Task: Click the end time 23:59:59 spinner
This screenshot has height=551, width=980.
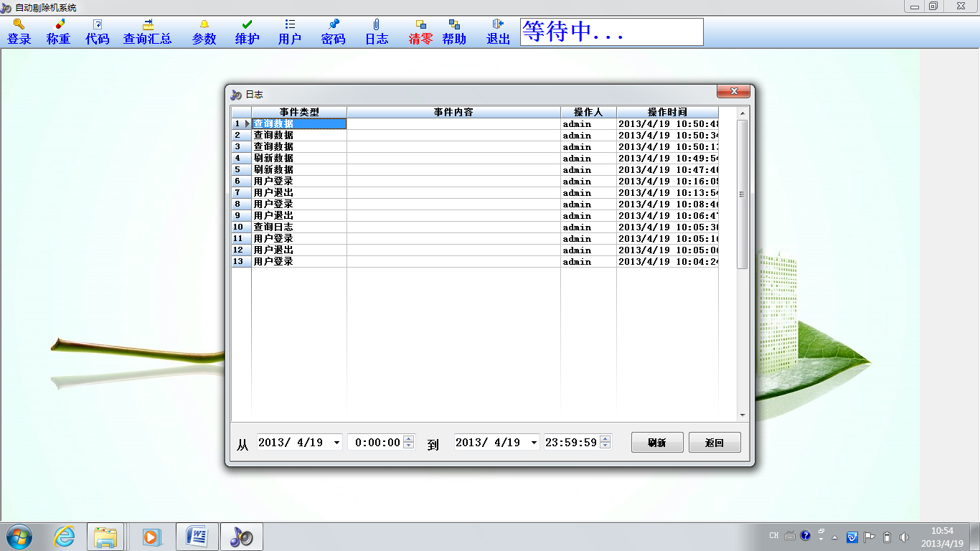Action: (x=606, y=443)
